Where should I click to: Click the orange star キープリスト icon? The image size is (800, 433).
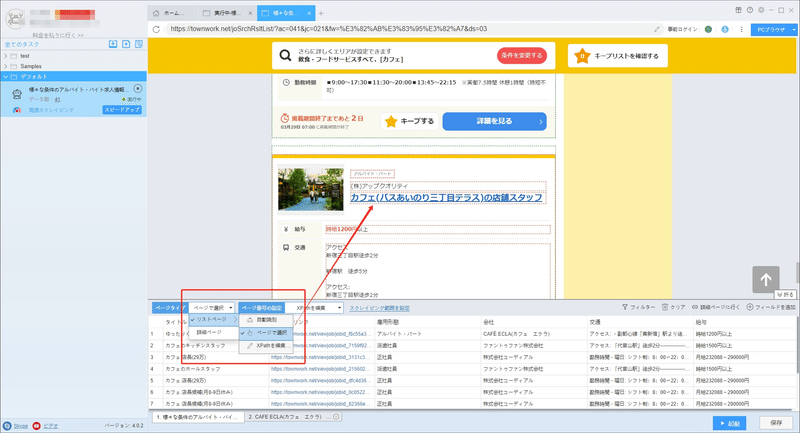582,56
